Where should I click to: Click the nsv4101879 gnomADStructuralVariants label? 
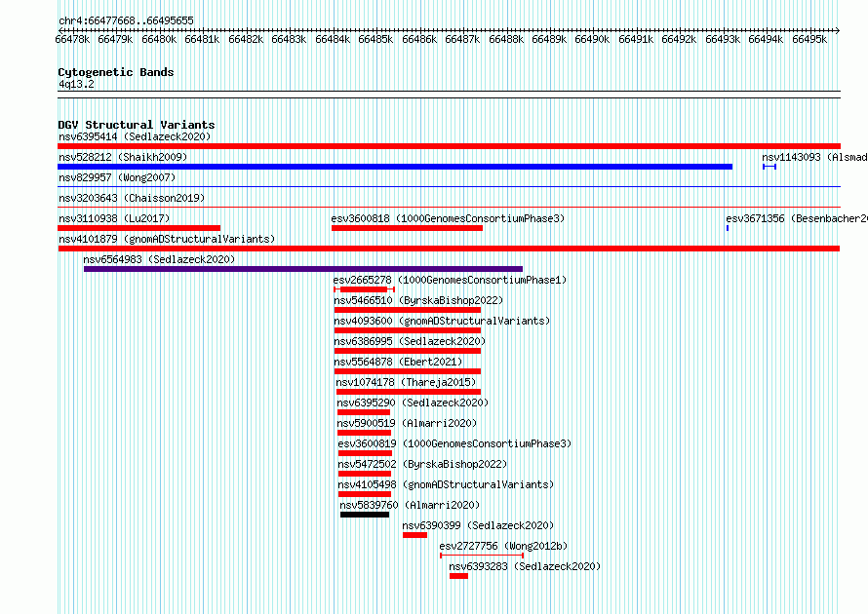coord(167,239)
